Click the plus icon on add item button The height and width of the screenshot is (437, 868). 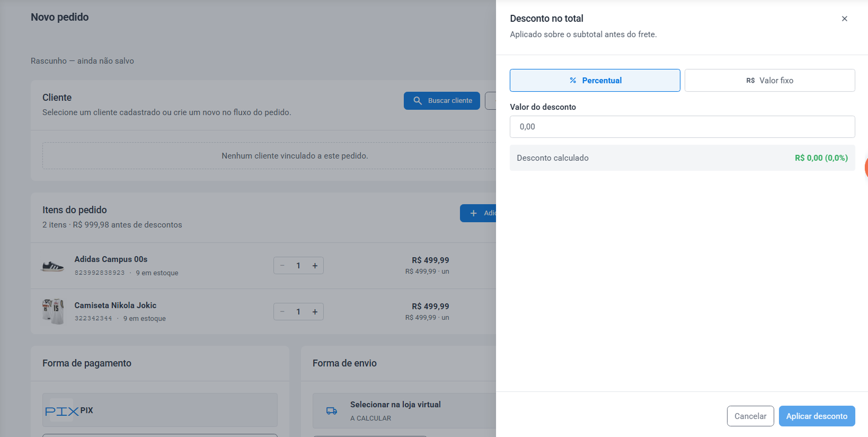point(474,213)
